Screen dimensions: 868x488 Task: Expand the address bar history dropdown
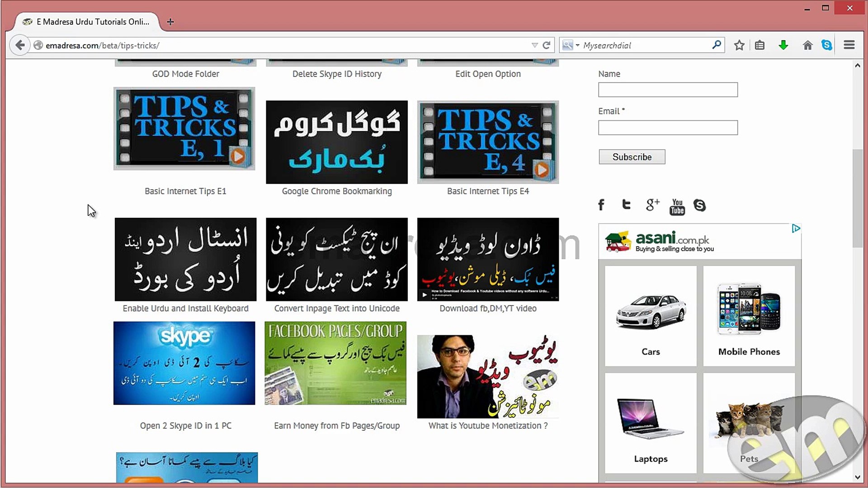(x=534, y=45)
